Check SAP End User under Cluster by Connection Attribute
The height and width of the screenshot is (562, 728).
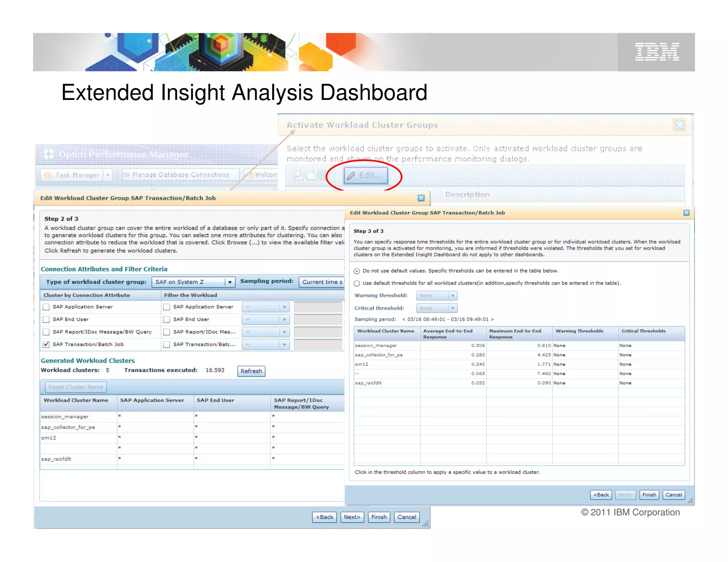pyautogui.click(x=46, y=319)
